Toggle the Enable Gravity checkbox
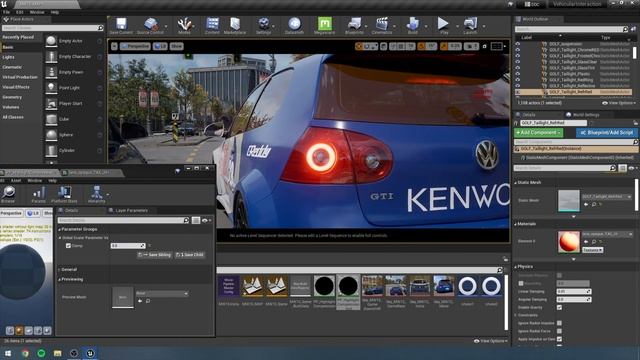This screenshot has height=360, width=640. tap(559, 307)
